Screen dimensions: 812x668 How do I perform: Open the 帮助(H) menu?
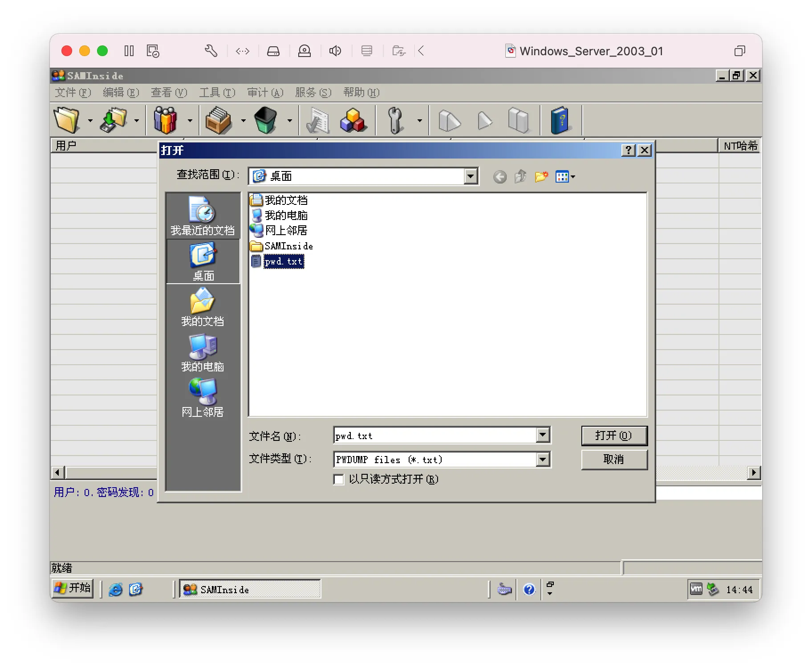click(x=361, y=93)
